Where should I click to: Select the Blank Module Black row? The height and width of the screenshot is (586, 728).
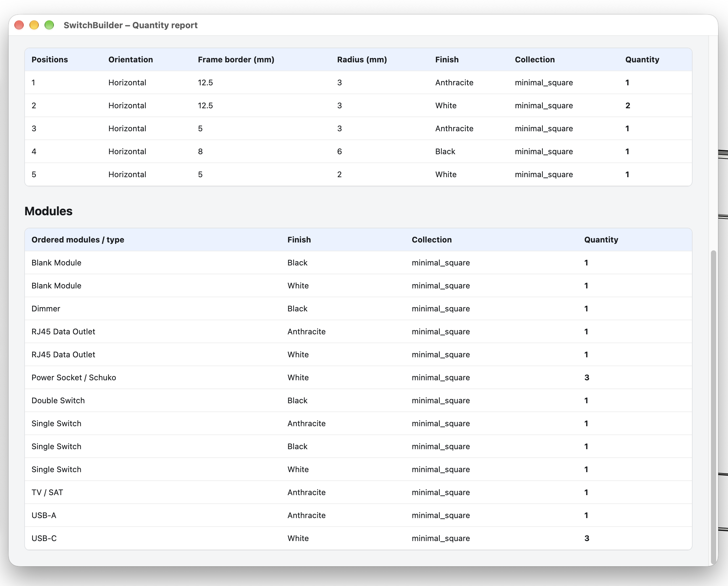tap(358, 263)
